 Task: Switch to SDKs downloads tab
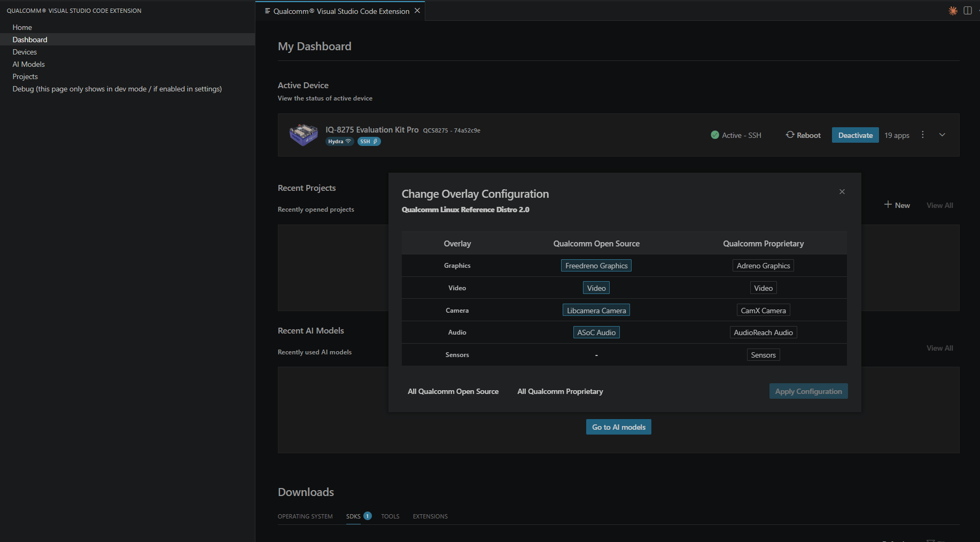pos(353,516)
